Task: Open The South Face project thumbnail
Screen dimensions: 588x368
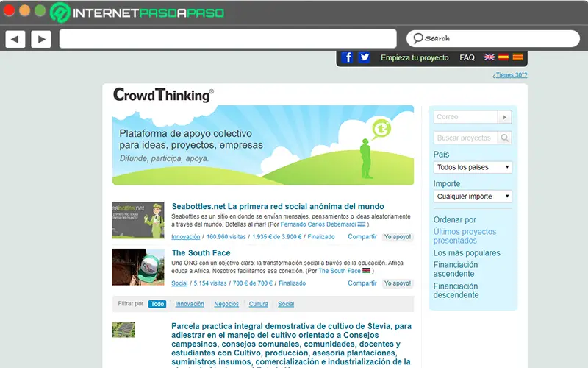Action: 138,267
